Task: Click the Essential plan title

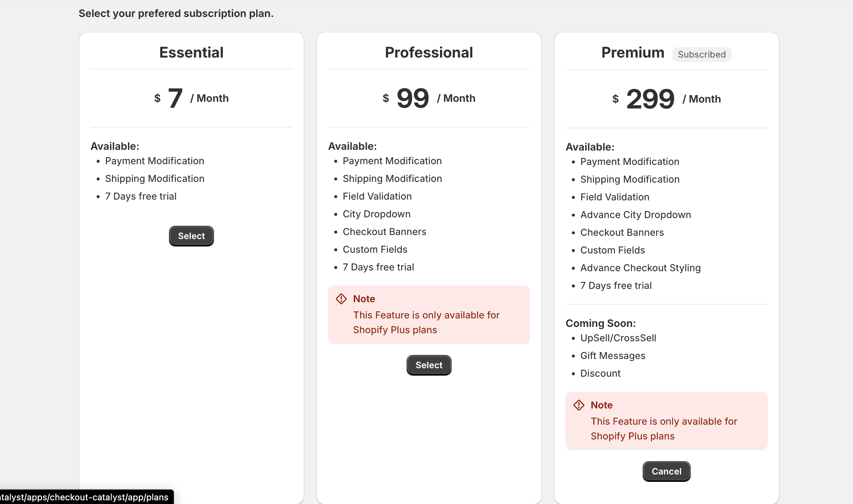Action: tap(191, 52)
